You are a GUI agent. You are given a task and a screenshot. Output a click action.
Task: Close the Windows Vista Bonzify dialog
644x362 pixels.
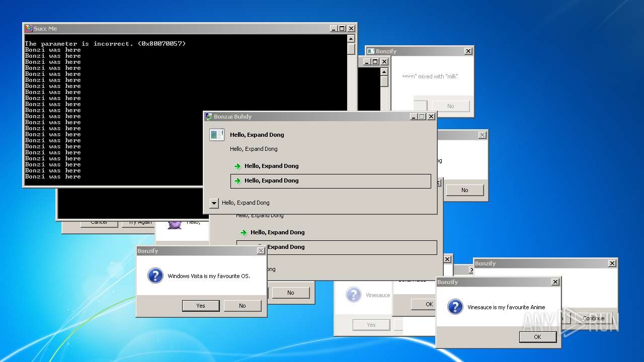pos(261,251)
